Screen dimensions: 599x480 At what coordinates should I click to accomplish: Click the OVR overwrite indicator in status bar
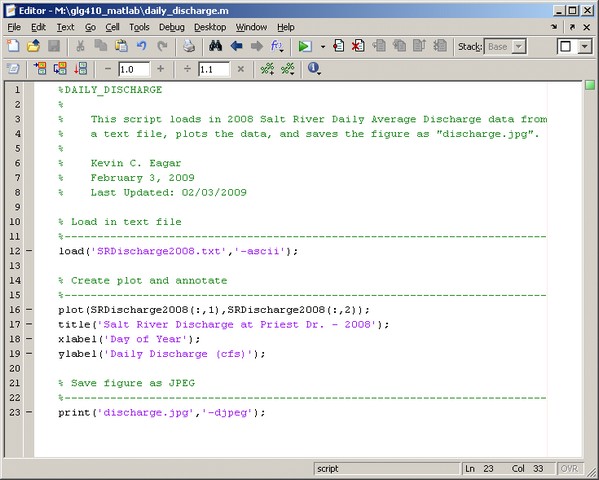(570, 469)
